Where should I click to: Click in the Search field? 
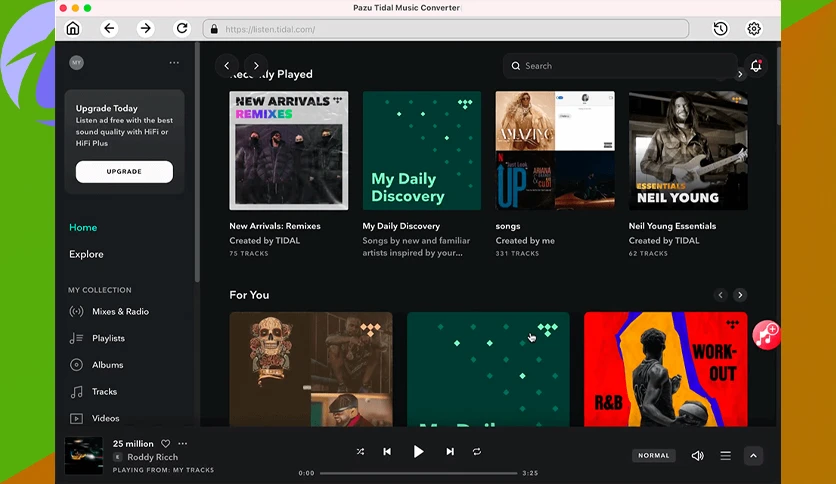click(620, 66)
